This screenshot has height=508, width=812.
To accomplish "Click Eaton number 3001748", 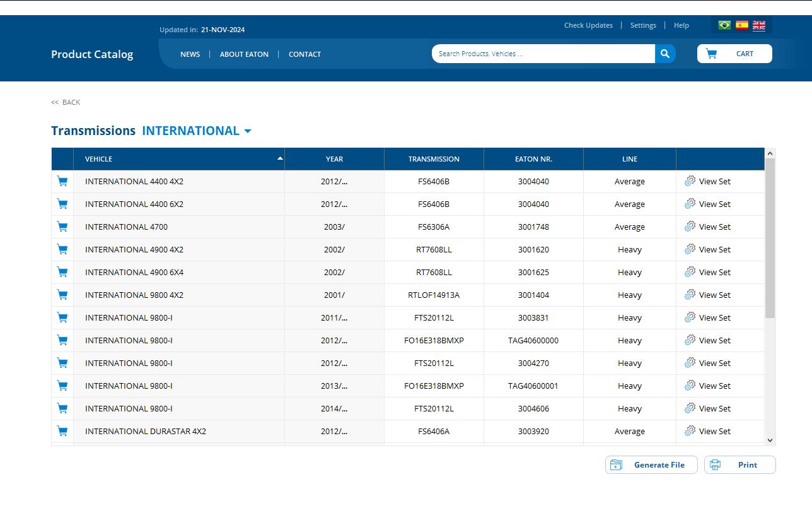I will 533,227.
